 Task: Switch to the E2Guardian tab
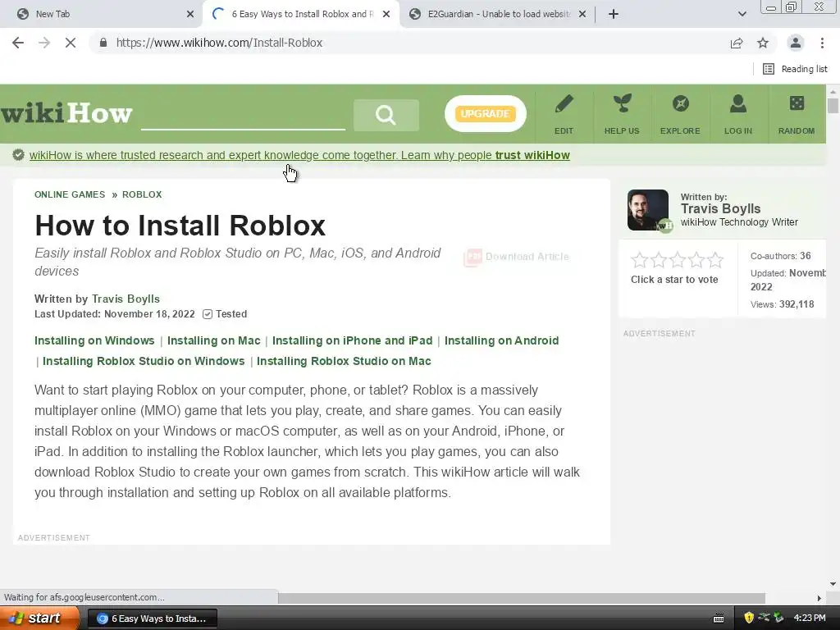pyautogui.click(x=499, y=14)
